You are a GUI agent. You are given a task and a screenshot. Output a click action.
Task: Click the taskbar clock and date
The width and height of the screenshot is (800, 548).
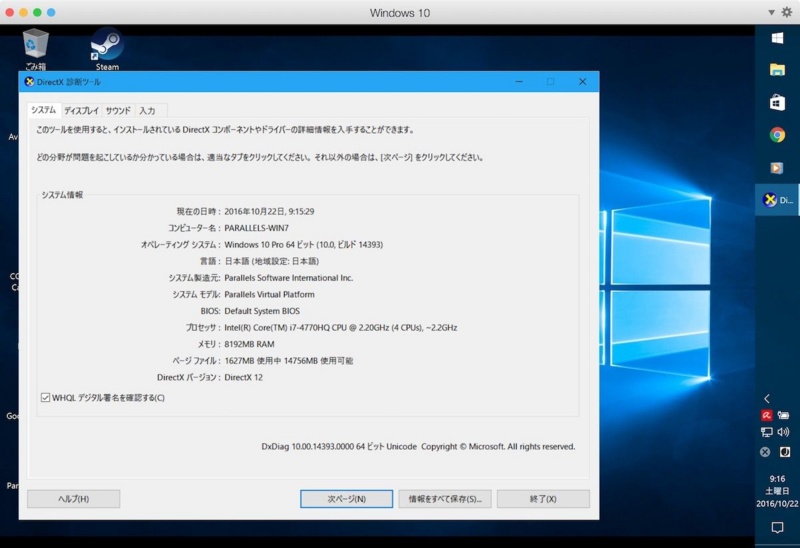point(777,491)
